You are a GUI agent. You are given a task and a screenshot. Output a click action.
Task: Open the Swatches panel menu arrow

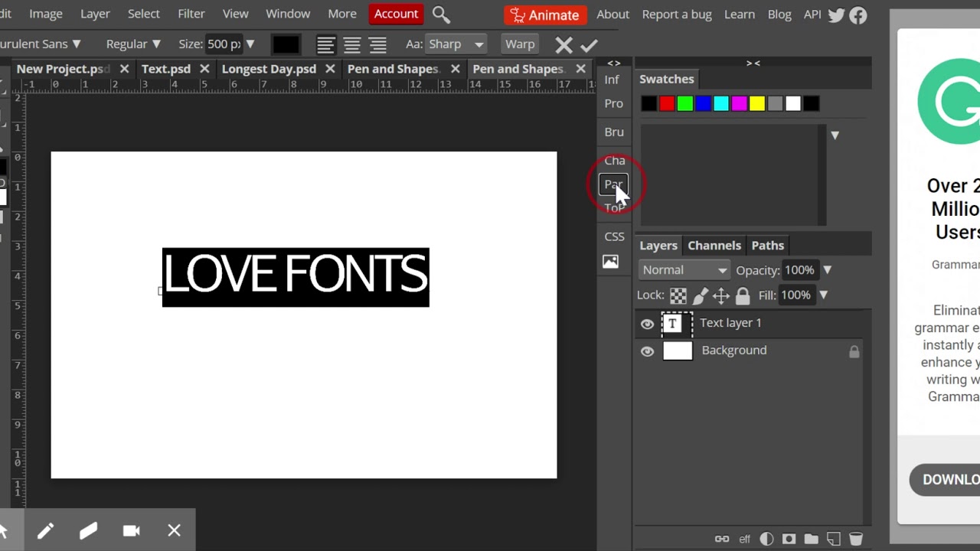(x=835, y=135)
